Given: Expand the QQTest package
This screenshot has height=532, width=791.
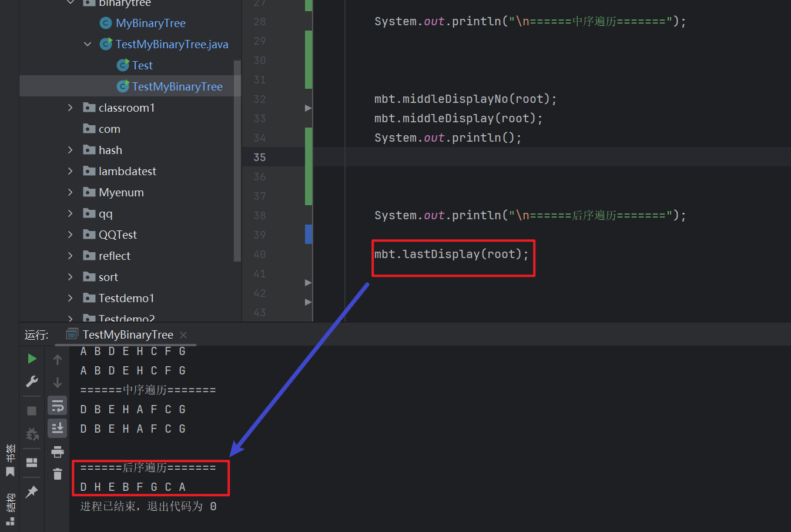Looking at the screenshot, I should click(71, 235).
